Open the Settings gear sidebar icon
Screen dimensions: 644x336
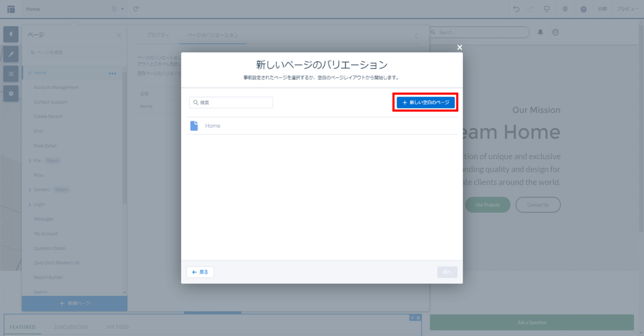pyautogui.click(x=11, y=93)
